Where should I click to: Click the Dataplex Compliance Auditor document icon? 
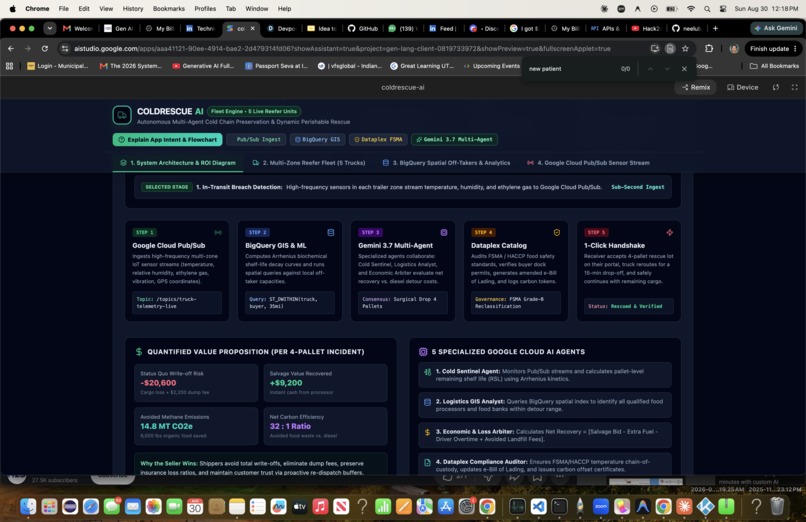427,462
